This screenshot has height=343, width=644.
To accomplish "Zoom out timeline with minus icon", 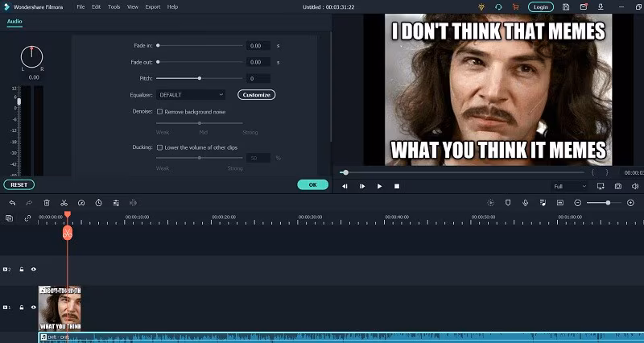I will (x=577, y=203).
